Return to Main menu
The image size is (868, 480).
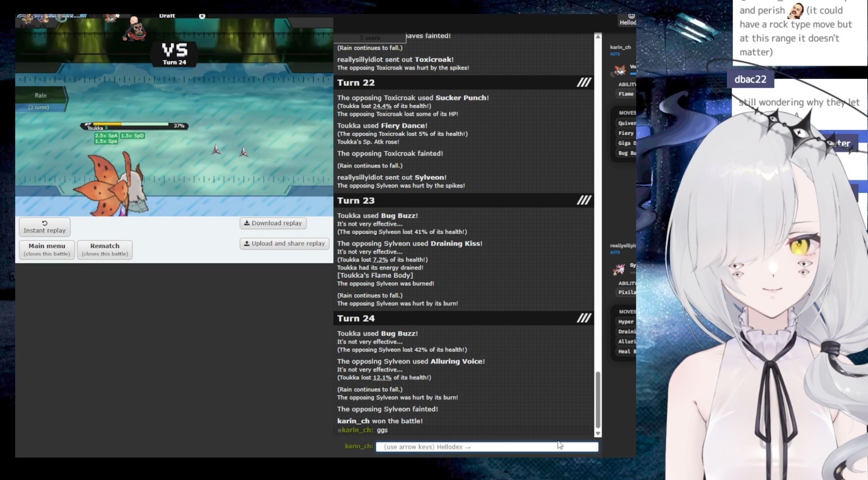[x=47, y=249]
